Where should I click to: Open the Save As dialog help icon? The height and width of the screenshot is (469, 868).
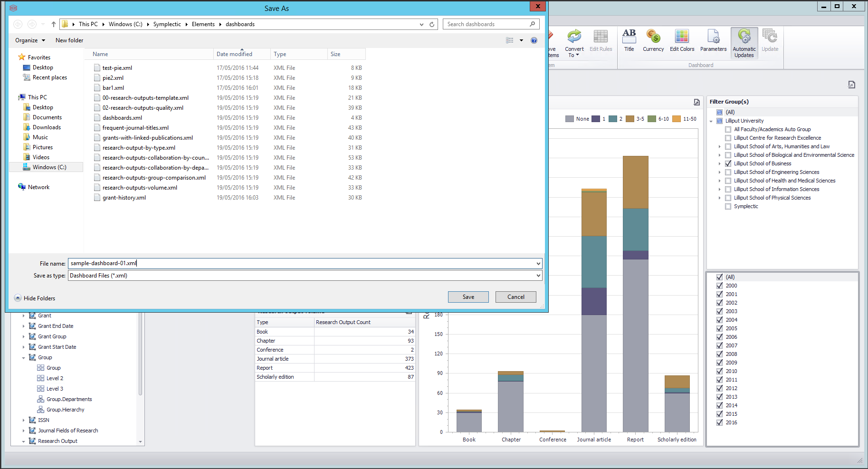(x=534, y=40)
